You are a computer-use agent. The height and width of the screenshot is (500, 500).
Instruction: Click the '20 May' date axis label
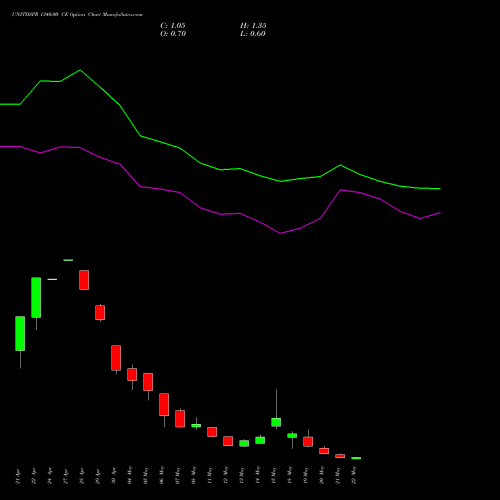coord(322,475)
